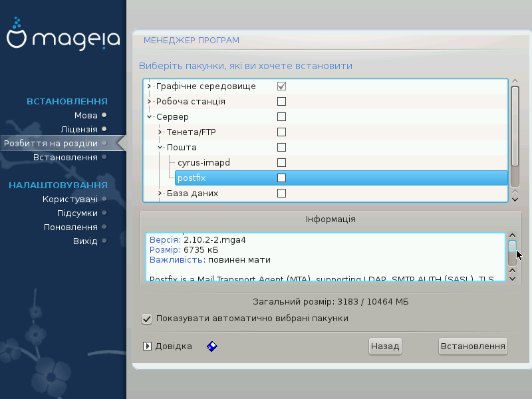This screenshot has height=399, width=532.
Task: Select the Тенета/FTP tree entry
Action: pyautogui.click(x=191, y=132)
